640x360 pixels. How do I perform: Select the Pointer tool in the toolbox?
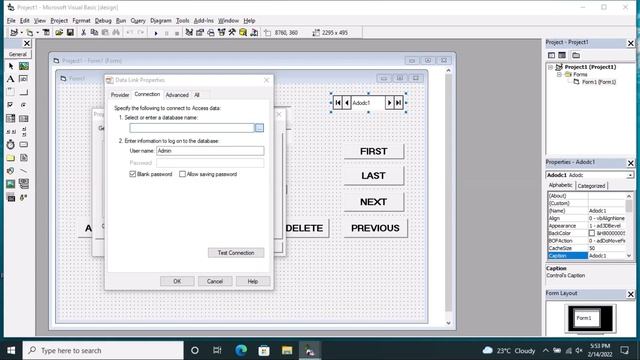[11, 66]
